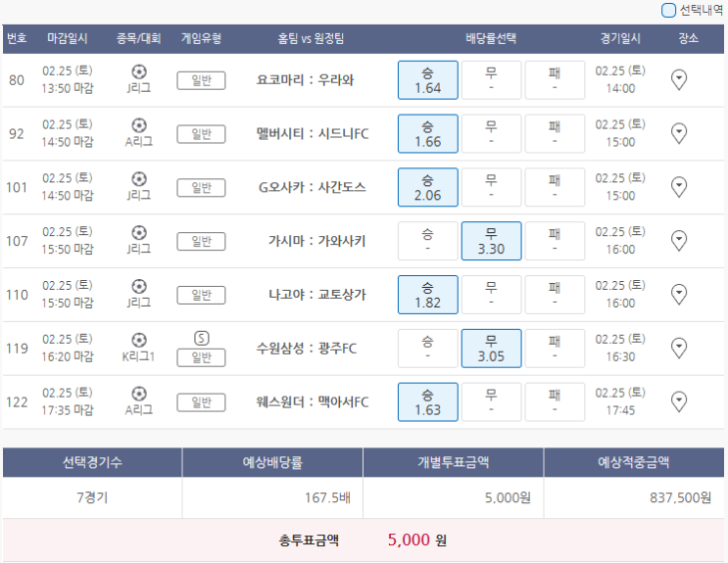This screenshot has height=563, width=728.
Task: Click soccer ball icon in row 107
Action: click(139, 232)
